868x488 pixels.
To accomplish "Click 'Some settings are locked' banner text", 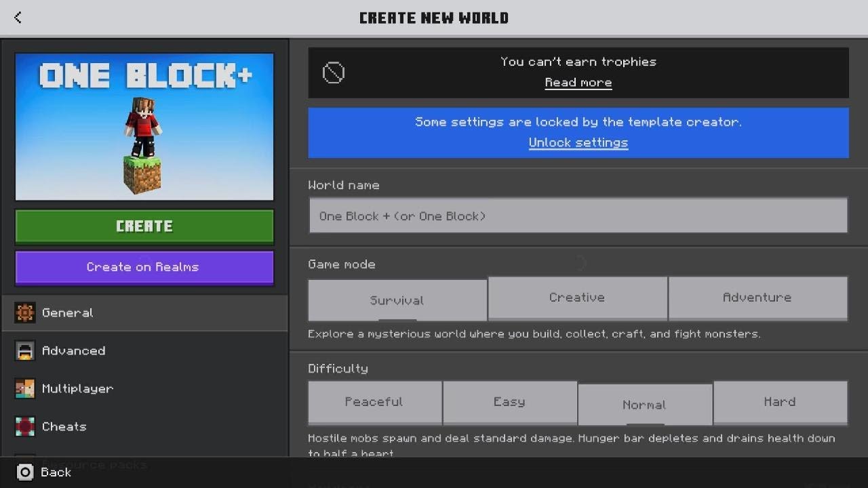I will [578, 122].
